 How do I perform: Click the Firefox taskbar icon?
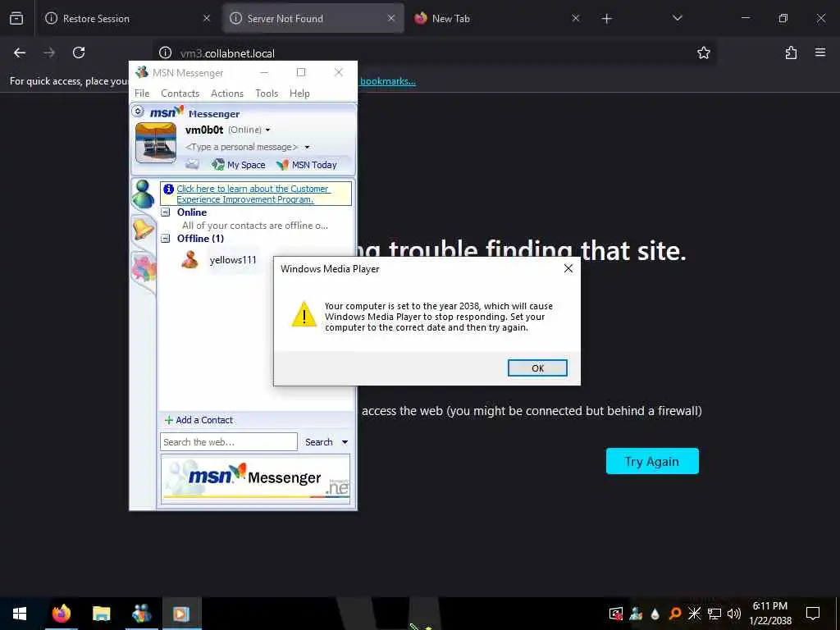tap(61, 614)
